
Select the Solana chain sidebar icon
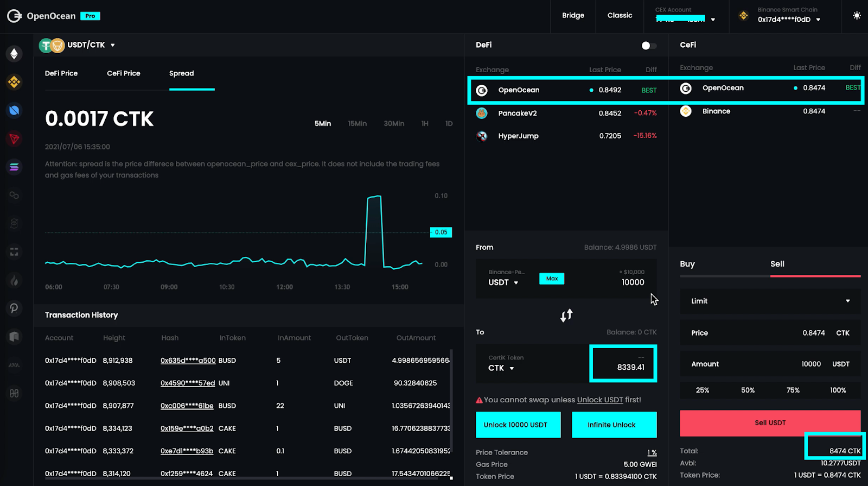click(14, 167)
